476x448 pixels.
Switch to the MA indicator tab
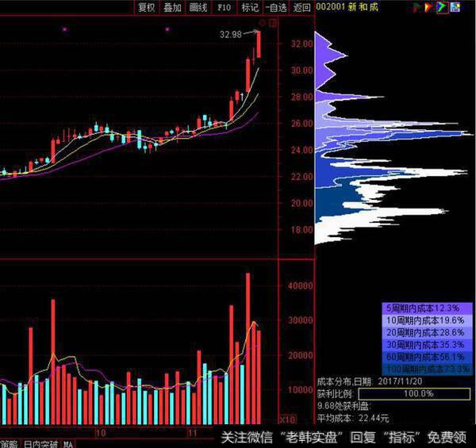point(69,444)
